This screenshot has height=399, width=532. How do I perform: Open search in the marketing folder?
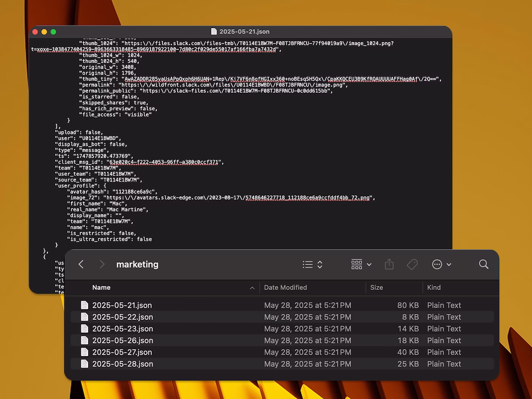pos(483,264)
